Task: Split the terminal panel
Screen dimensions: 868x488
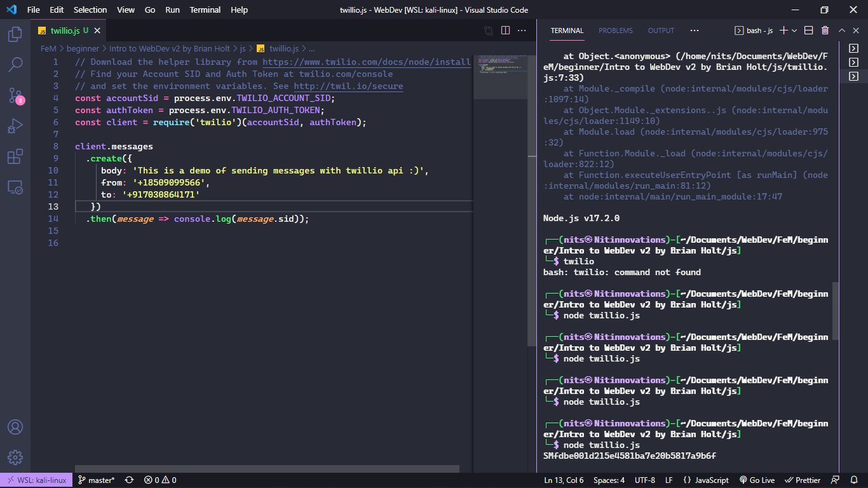Action: 808,30
